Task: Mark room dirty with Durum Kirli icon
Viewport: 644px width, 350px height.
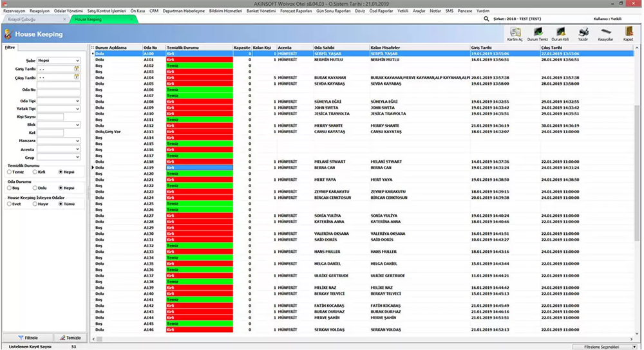Action: click(561, 33)
